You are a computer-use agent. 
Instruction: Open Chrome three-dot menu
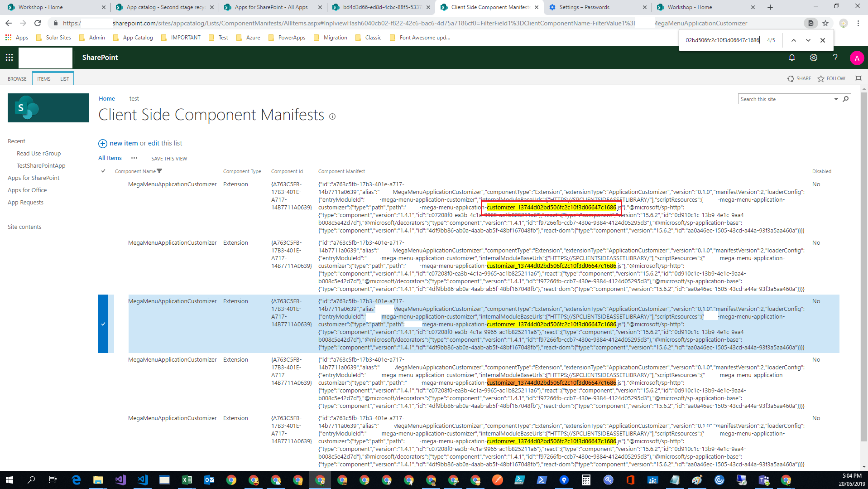point(858,23)
